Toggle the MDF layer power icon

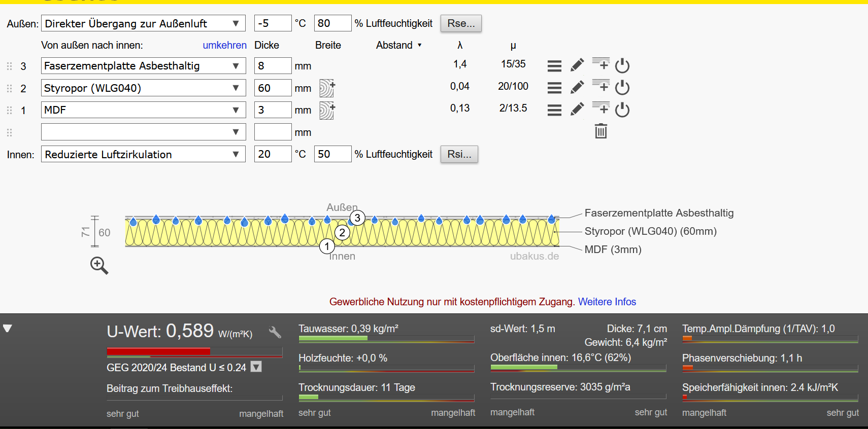(622, 110)
